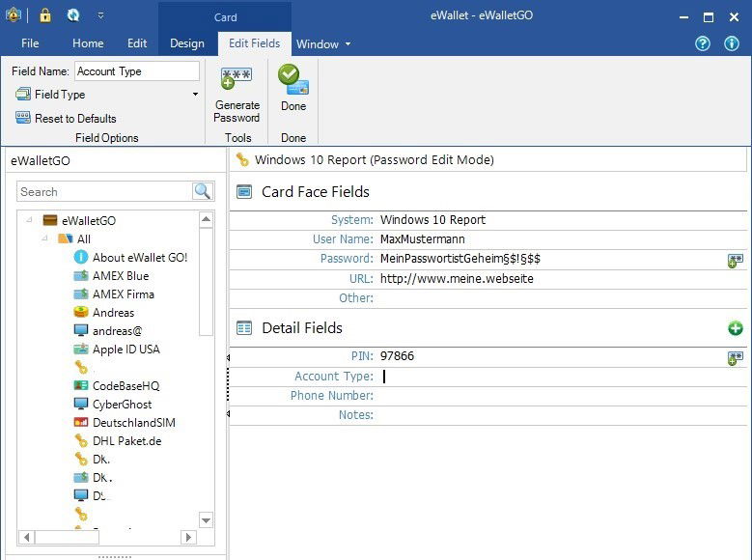Click the magnifying glass search icon
The width and height of the screenshot is (752, 560).
(203, 191)
